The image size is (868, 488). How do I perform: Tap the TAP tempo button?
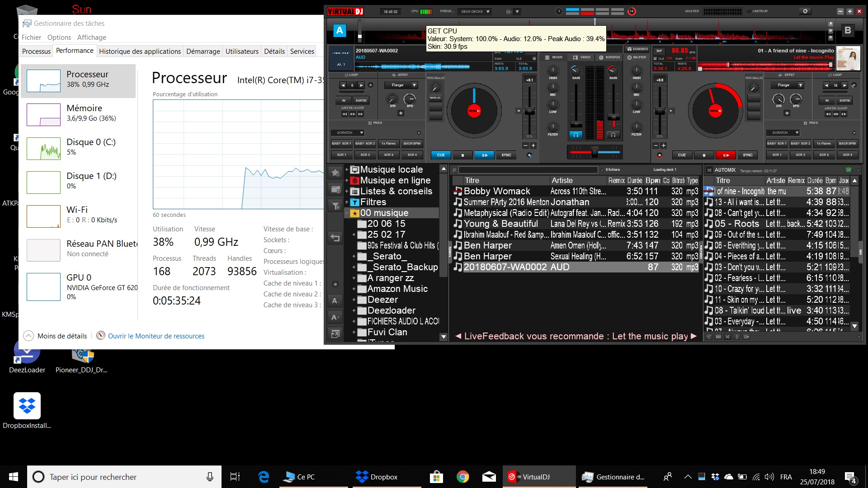(x=659, y=51)
